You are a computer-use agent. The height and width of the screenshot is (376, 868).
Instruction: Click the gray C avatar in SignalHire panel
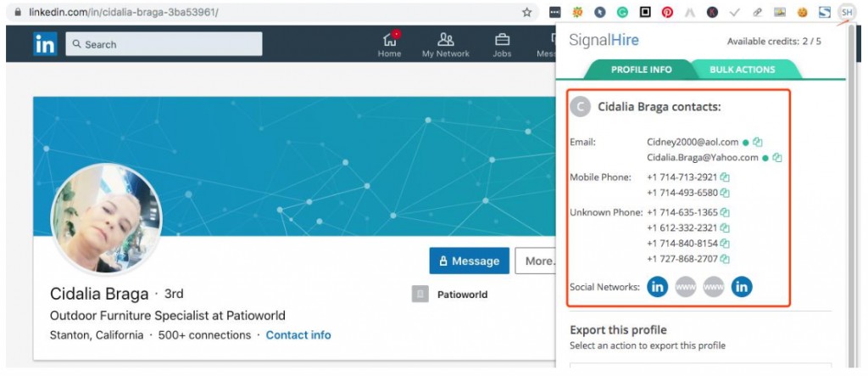click(x=581, y=106)
